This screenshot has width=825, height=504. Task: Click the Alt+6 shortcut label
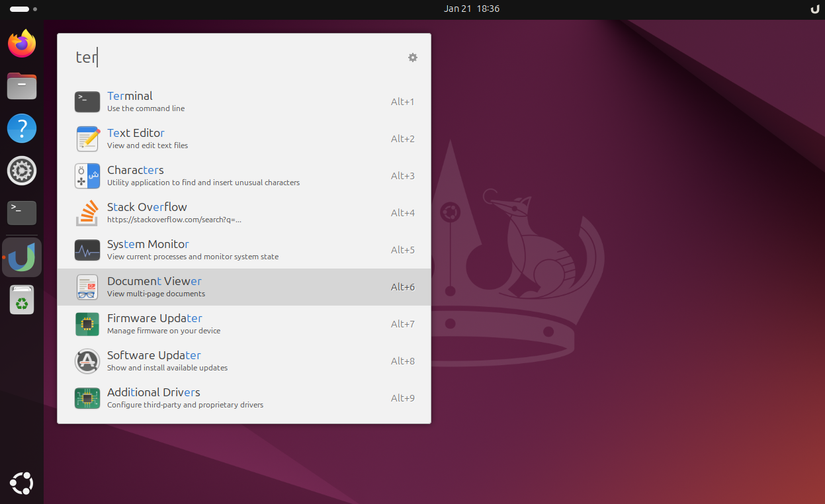(403, 287)
